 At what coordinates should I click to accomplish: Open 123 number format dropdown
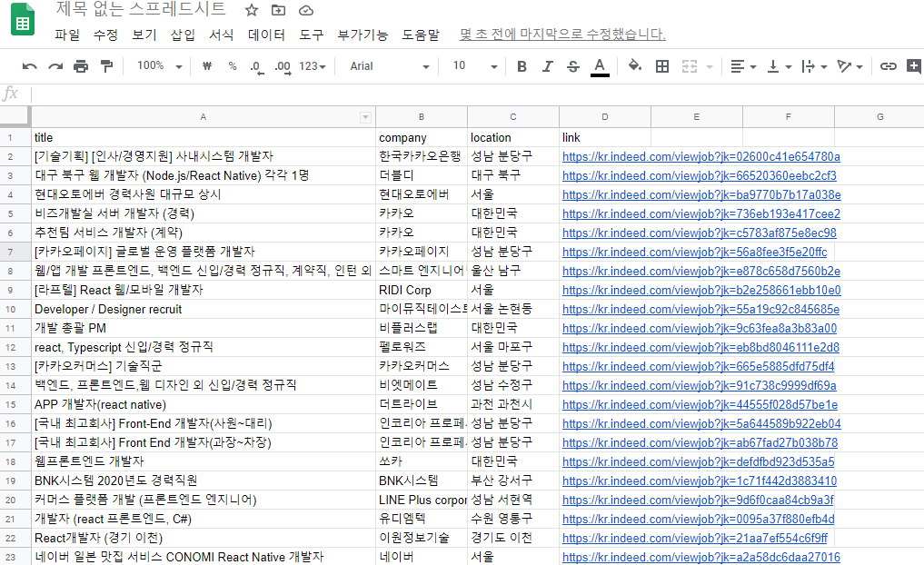coord(313,66)
